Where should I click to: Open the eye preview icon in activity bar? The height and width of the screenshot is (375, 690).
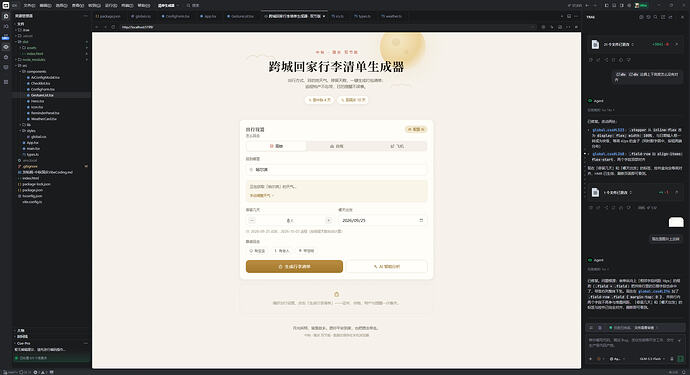tap(6, 47)
